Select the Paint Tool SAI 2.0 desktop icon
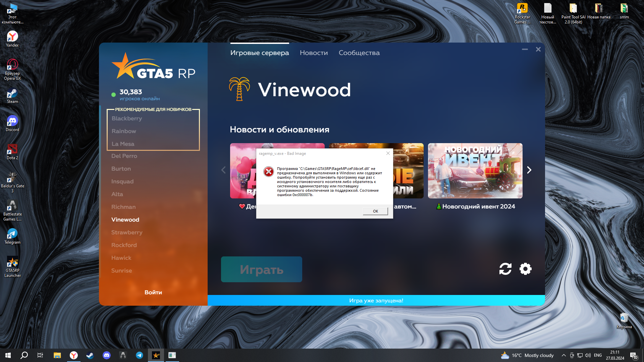The height and width of the screenshot is (362, 644). pyautogui.click(x=573, y=13)
